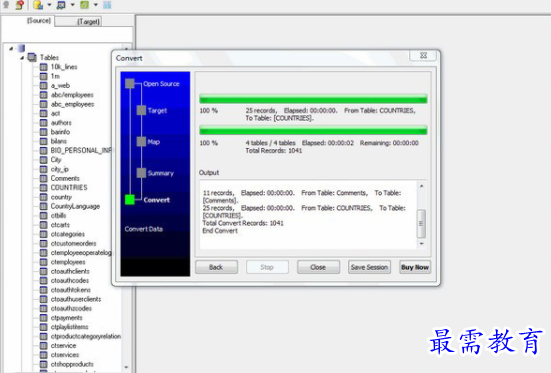Click Output box scroll down arrow

coord(421,244)
